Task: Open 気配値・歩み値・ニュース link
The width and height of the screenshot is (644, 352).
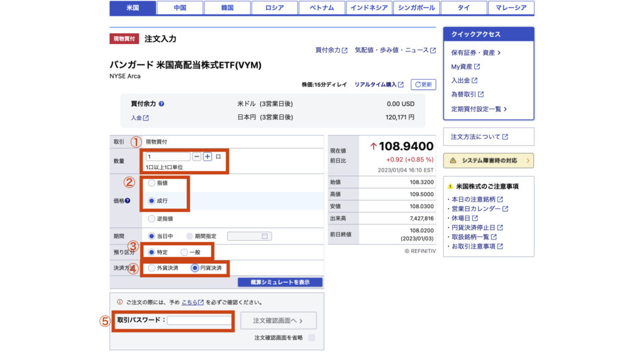Action: click(395, 50)
